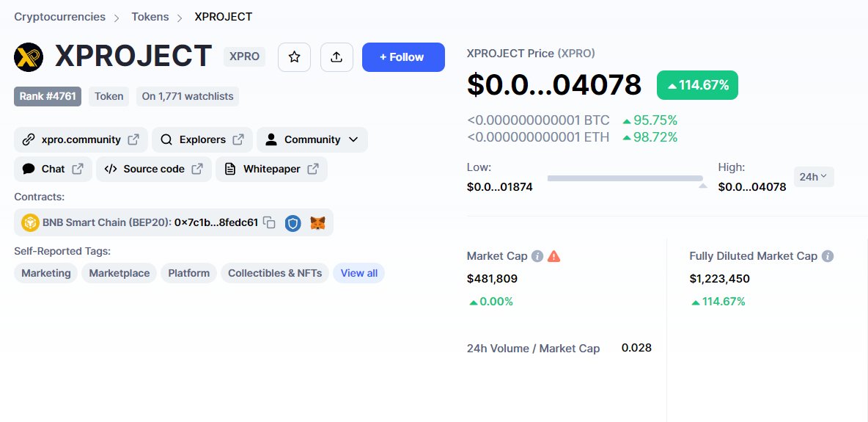The height and width of the screenshot is (422, 868).
Task: Open the Source code link
Action: pyautogui.click(x=154, y=169)
